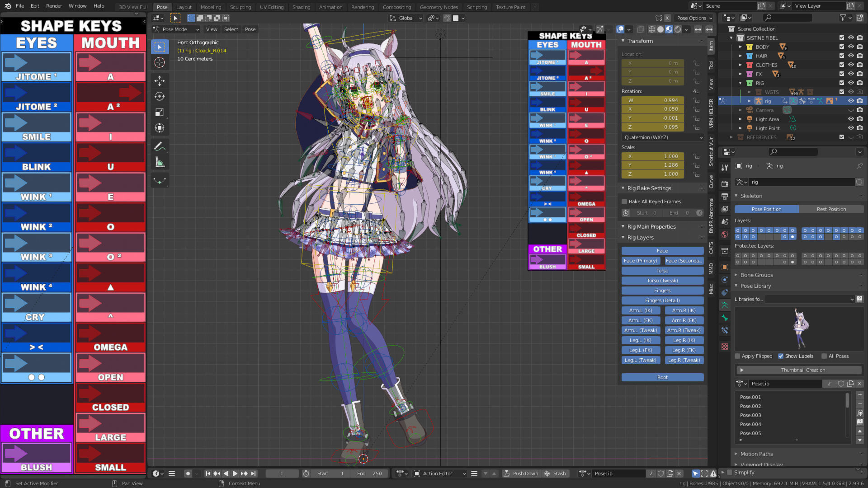Viewport: 868px width, 488px height.
Task: Select the Transform tool in viewport toolbar
Action: click(160, 128)
